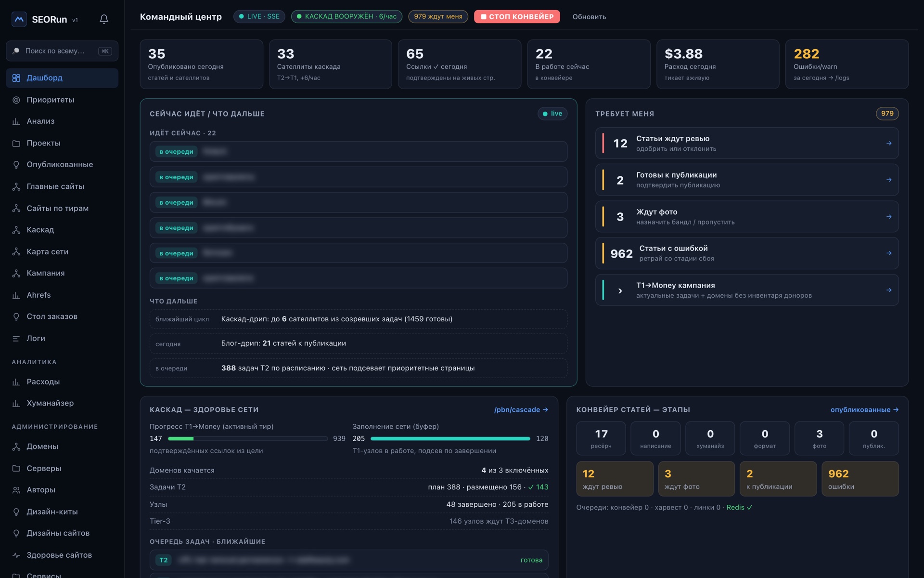Expand the T1→Money кампания chevron
This screenshot has height=578, width=924.
620,290
